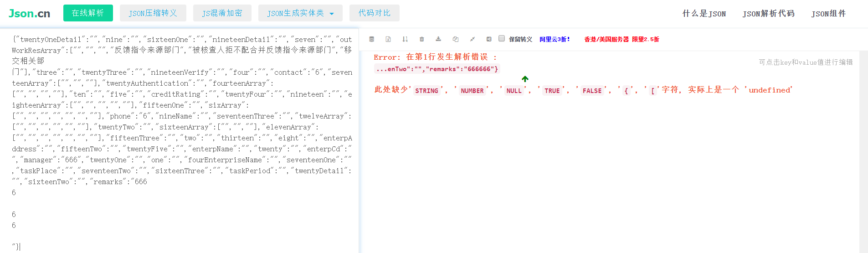Select the 在线解析 tab

[88, 13]
